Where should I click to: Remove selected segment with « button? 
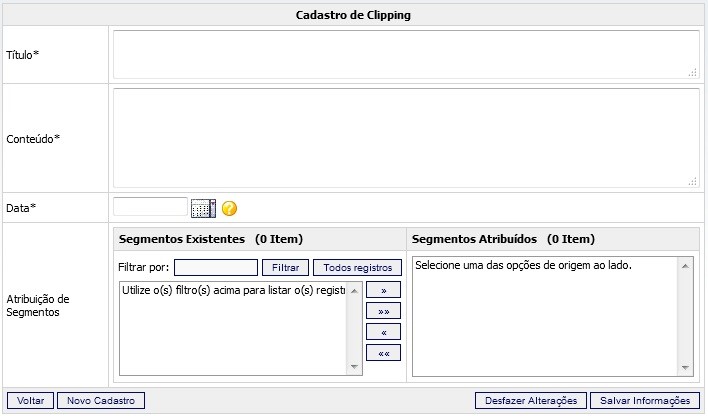tap(384, 331)
